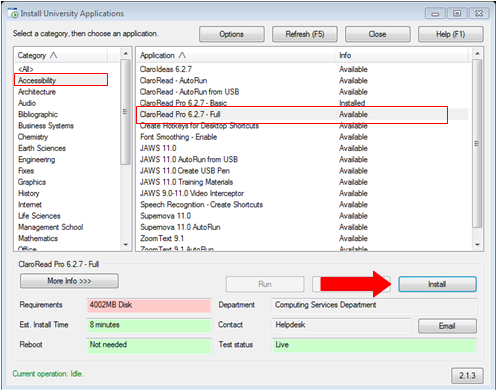Select the Accessibility category
This screenshot has width=497, height=390.
[x=61, y=80]
